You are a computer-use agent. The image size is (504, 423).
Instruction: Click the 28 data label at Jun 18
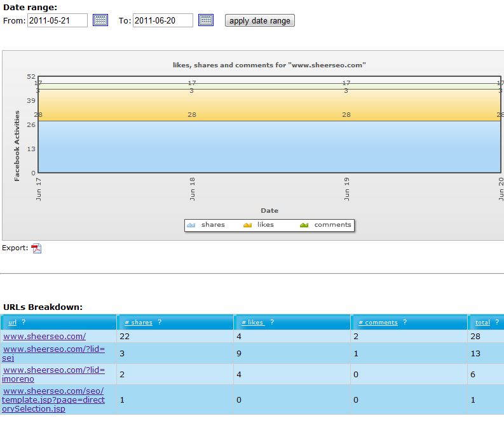tap(192, 115)
